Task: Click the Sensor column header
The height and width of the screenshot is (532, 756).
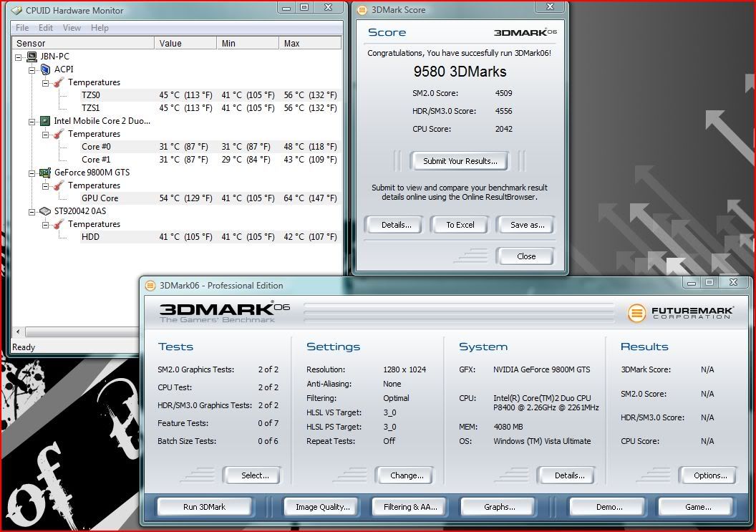Action: (83, 44)
